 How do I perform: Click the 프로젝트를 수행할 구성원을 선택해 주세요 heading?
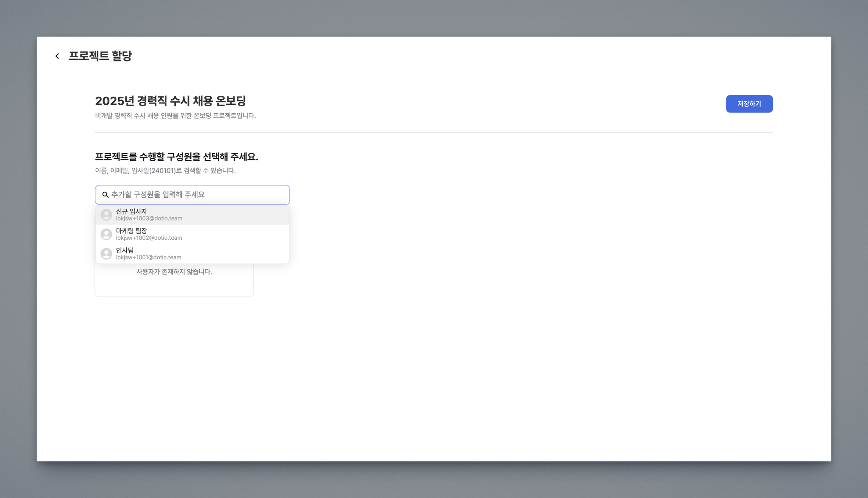click(176, 157)
